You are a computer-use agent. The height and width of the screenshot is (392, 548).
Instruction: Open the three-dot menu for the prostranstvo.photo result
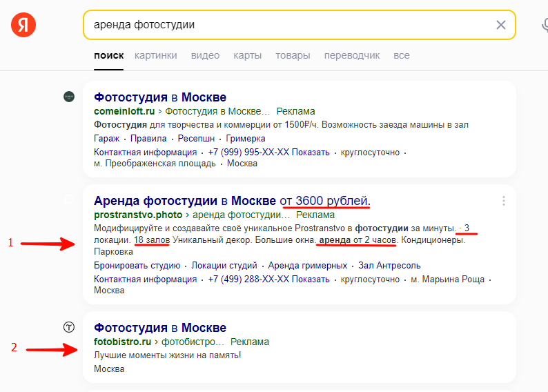(504, 201)
